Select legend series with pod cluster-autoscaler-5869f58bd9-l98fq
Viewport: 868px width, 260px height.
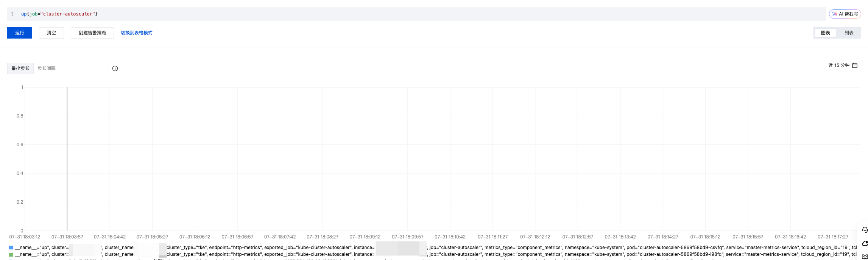pyautogui.click(x=433, y=254)
